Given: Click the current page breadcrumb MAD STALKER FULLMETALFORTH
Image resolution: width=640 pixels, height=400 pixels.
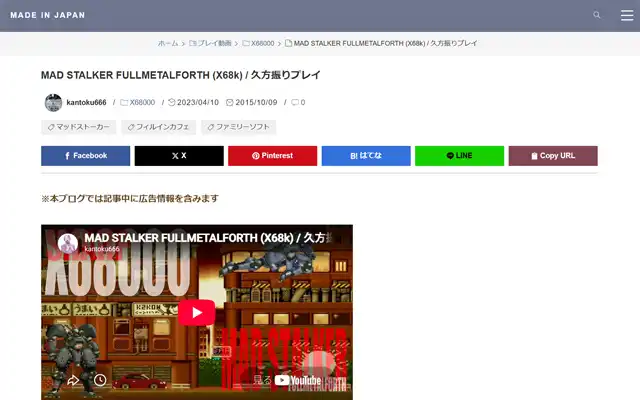Looking at the screenshot, I should [381, 43].
